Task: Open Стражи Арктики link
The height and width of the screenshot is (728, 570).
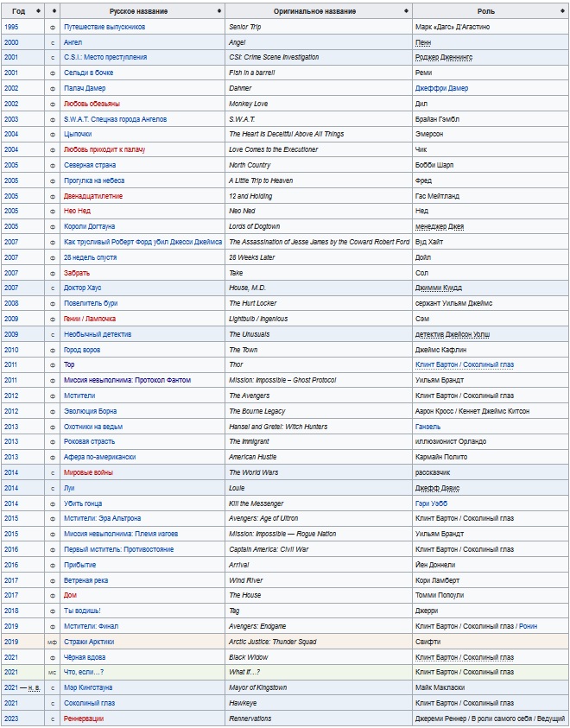Action: click(x=89, y=642)
